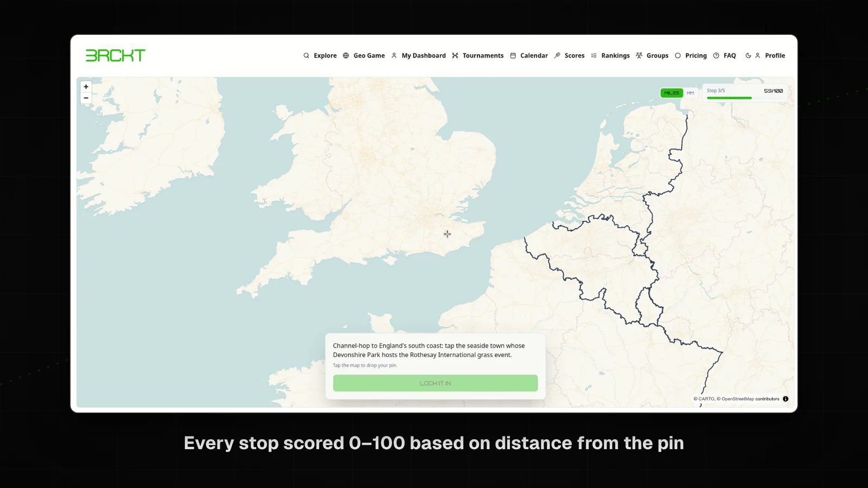This screenshot has width=868, height=488.
Task: Open the Explore menu item
Action: pos(325,55)
